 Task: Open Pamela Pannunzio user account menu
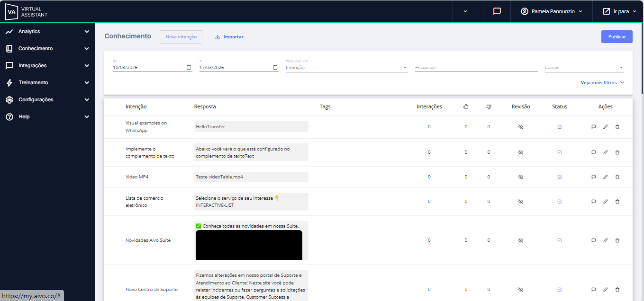[x=551, y=11]
